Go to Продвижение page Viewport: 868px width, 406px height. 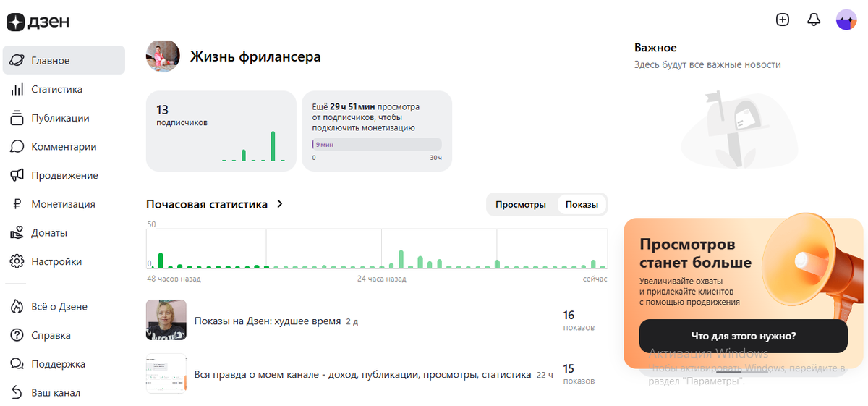64,175
